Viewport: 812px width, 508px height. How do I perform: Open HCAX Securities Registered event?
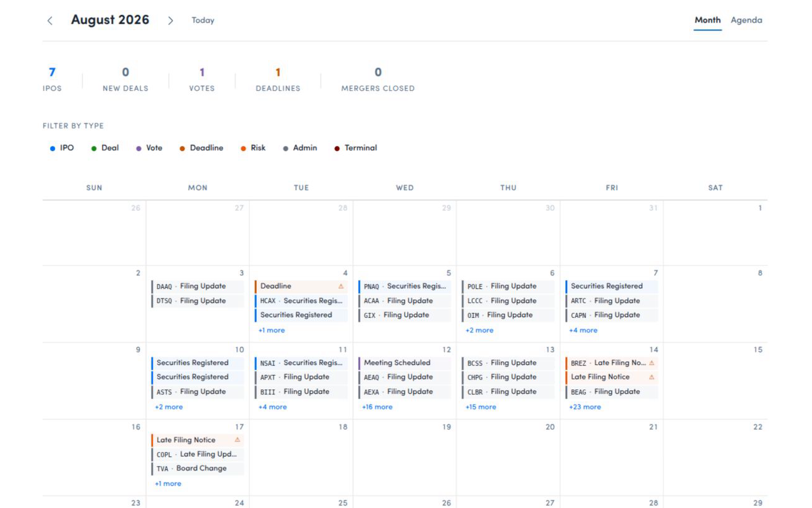coord(301,301)
